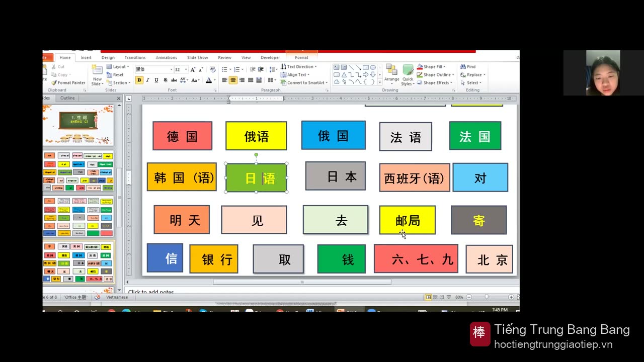Screen dimensions: 644x362
Task: Toggle Underline formatting button
Action: (x=156, y=80)
